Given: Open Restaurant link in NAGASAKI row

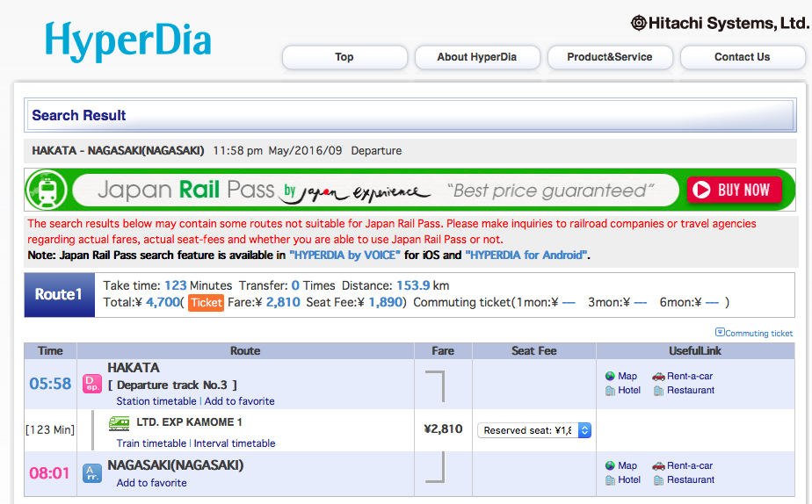Looking at the screenshot, I should pos(691,479).
